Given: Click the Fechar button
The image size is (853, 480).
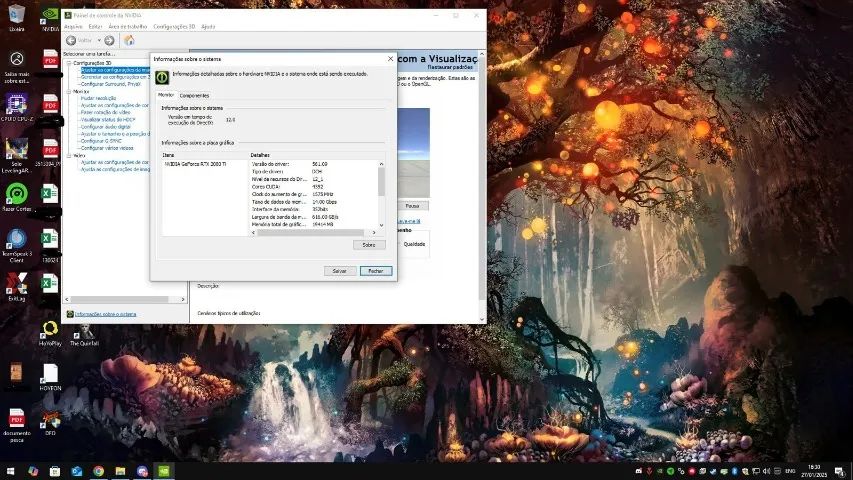Looking at the screenshot, I should coord(375,270).
